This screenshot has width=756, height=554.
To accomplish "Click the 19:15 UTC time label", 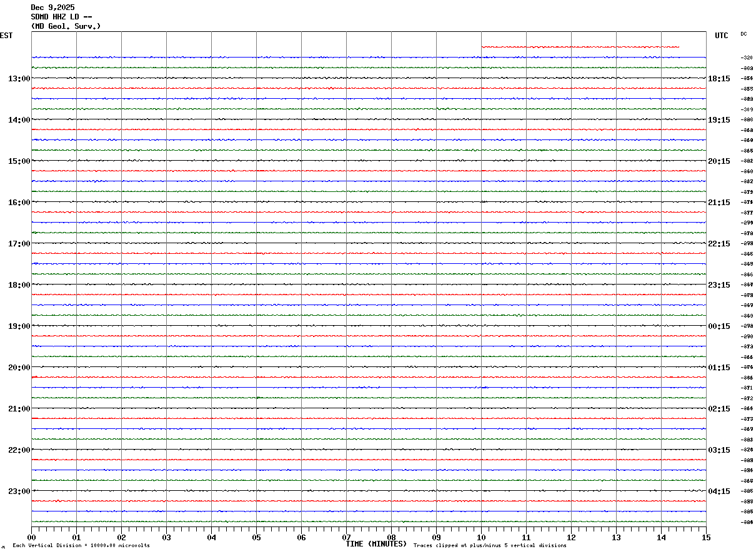I will coord(719,120).
